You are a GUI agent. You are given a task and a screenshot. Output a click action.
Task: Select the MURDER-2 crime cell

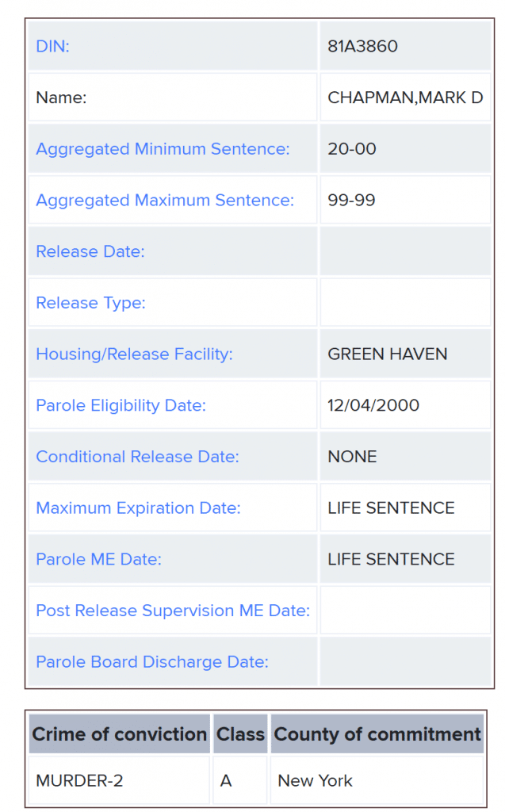(79, 781)
